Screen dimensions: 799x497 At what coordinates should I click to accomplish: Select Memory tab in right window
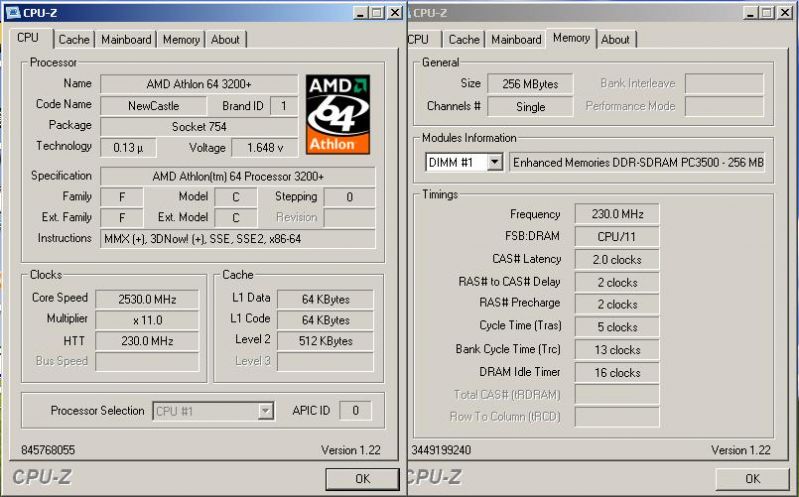tap(571, 38)
